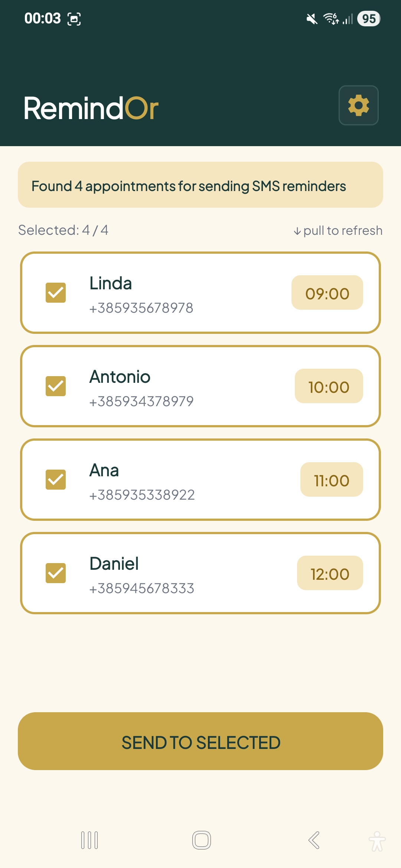Select Ana's 11:00 time label
This screenshot has height=868, width=401.
tap(331, 480)
